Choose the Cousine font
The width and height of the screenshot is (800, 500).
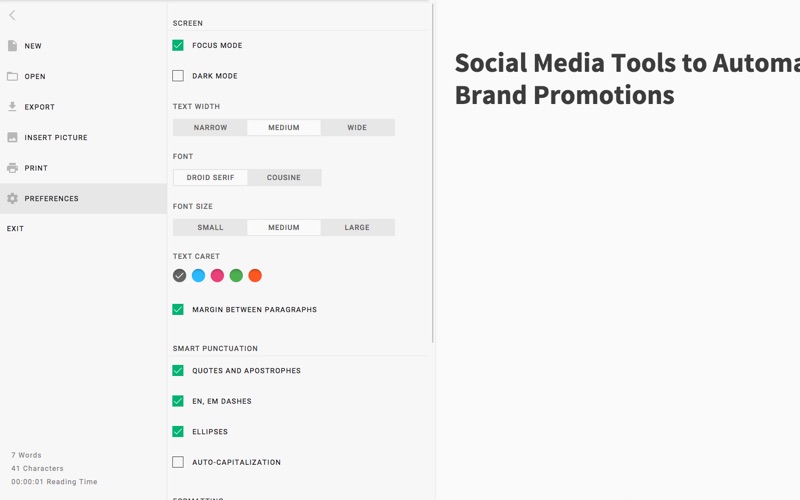point(284,178)
